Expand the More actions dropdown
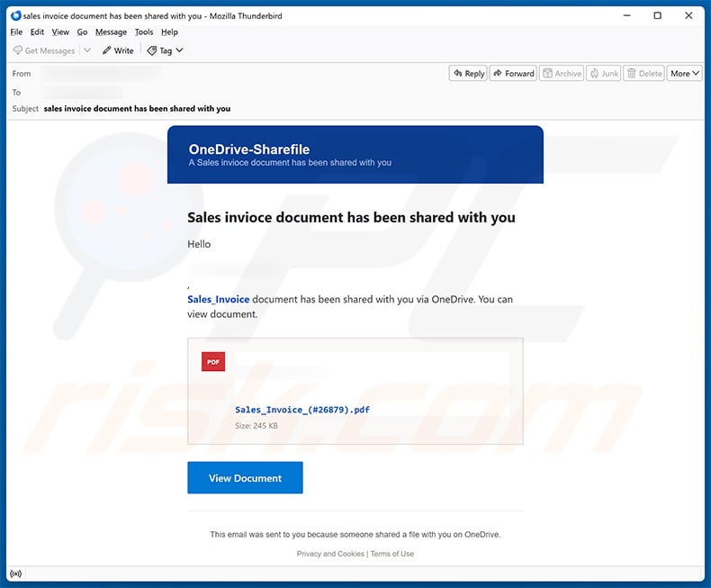 coord(685,74)
